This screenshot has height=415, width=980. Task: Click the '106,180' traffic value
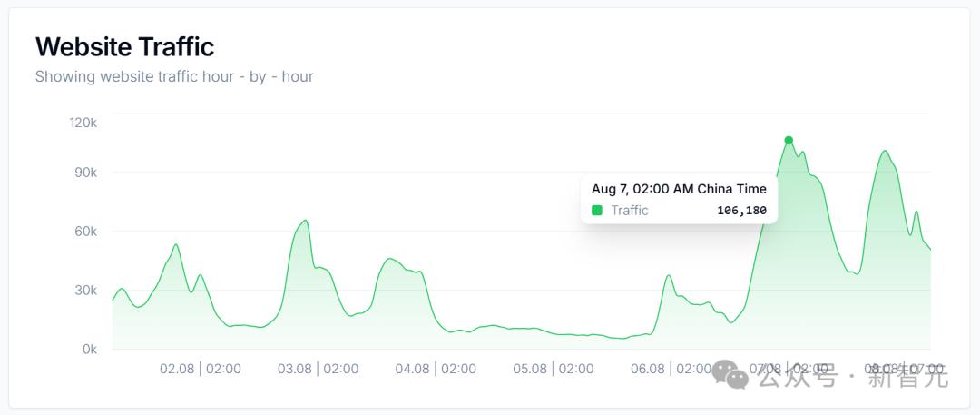742,211
